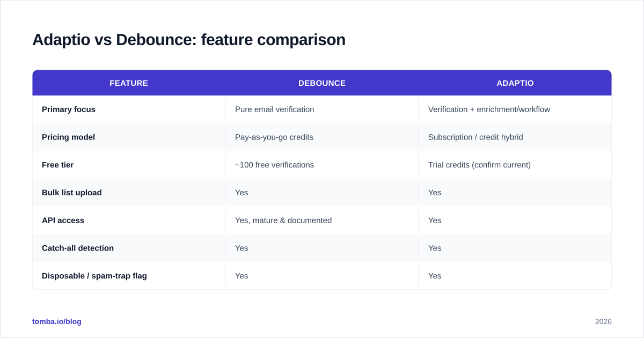Screen dimensions: 644x338
Task: Click the 'Bulk list upload' row label
Action: point(71,193)
